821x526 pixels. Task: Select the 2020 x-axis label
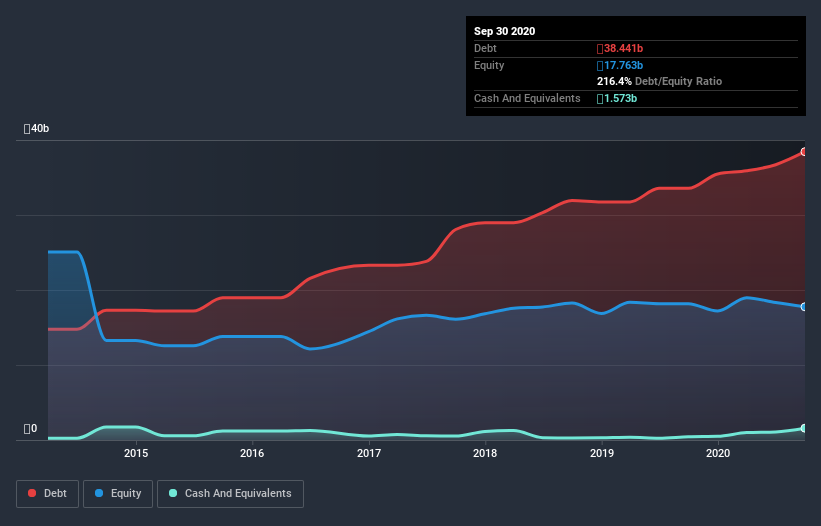coord(718,453)
